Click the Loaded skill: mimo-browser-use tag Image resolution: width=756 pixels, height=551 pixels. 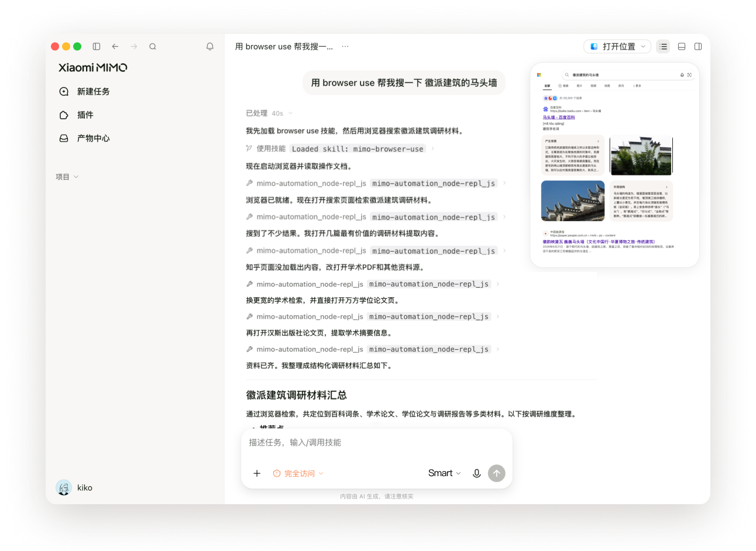tap(358, 149)
